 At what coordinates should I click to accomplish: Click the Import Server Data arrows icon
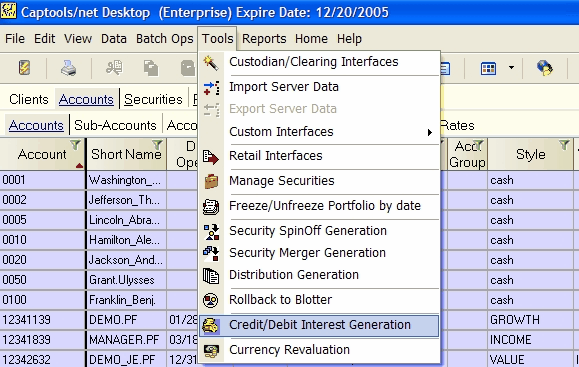pos(211,88)
